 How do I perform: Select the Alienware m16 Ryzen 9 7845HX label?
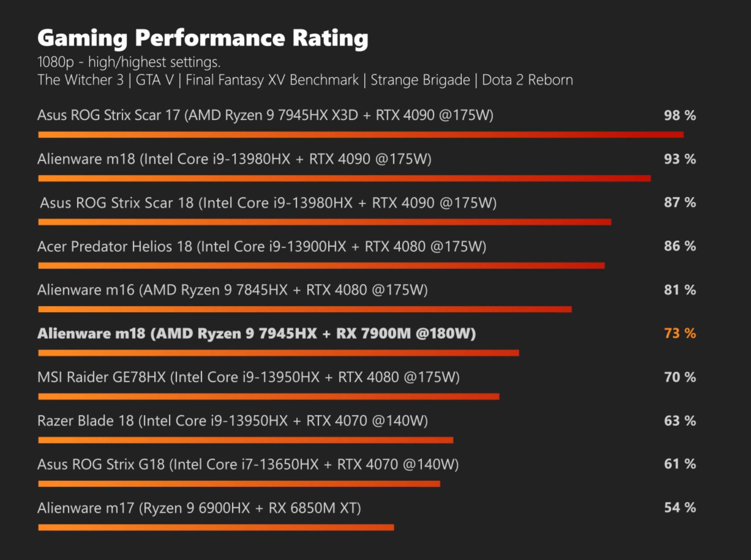(232, 290)
